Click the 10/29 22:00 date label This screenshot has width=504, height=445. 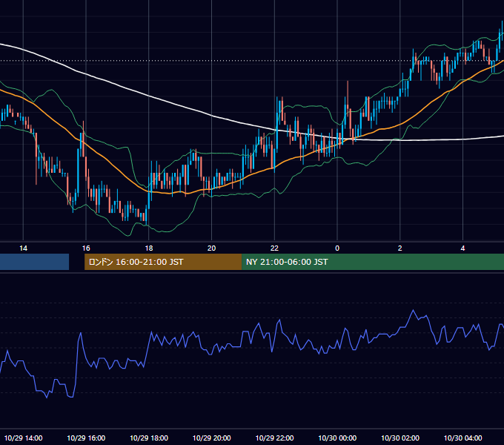point(274,438)
